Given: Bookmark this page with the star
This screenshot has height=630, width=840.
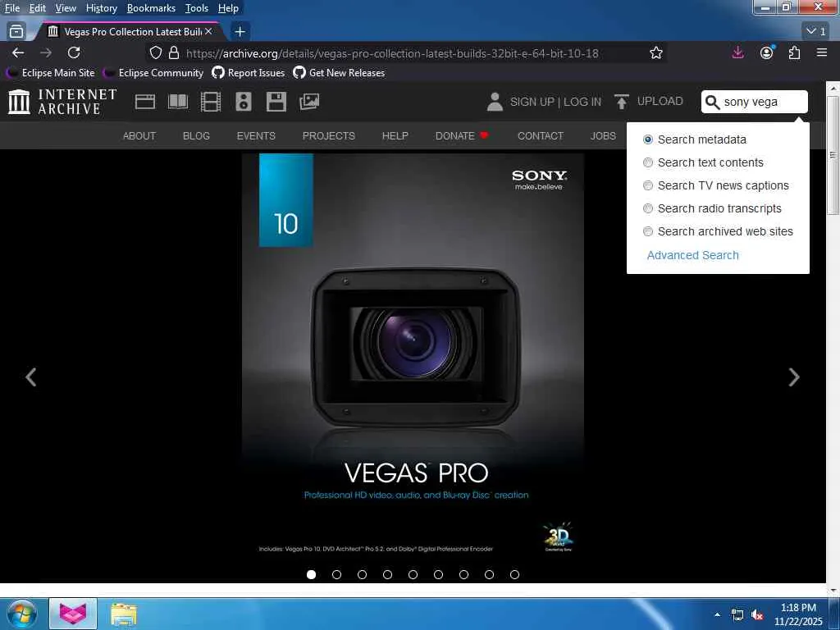Looking at the screenshot, I should pyautogui.click(x=655, y=52).
